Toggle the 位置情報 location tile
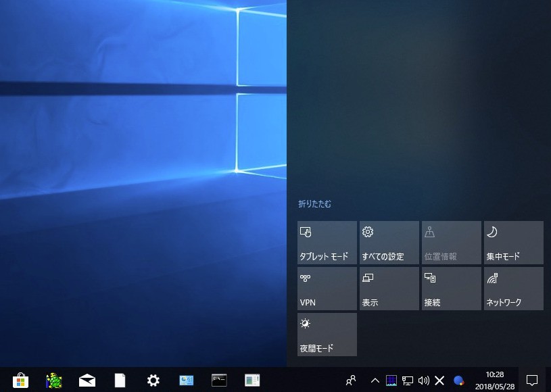The height and width of the screenshot is (392, 551). 452,243
